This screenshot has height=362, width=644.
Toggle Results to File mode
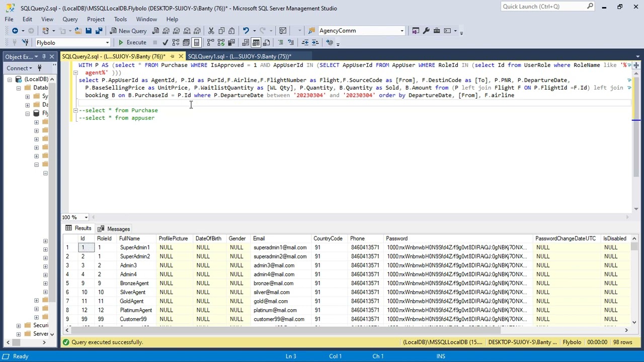[266, 43]
